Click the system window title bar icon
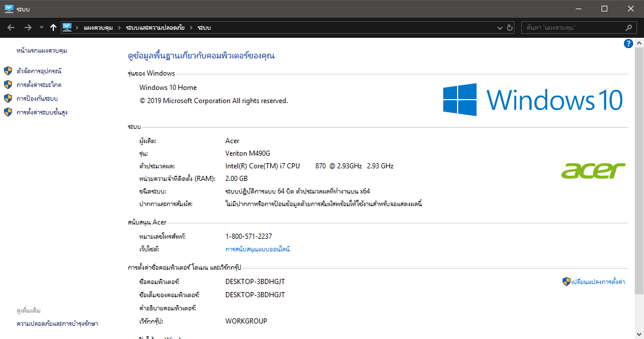Viewport: 644px width, 339px height. 9,9
